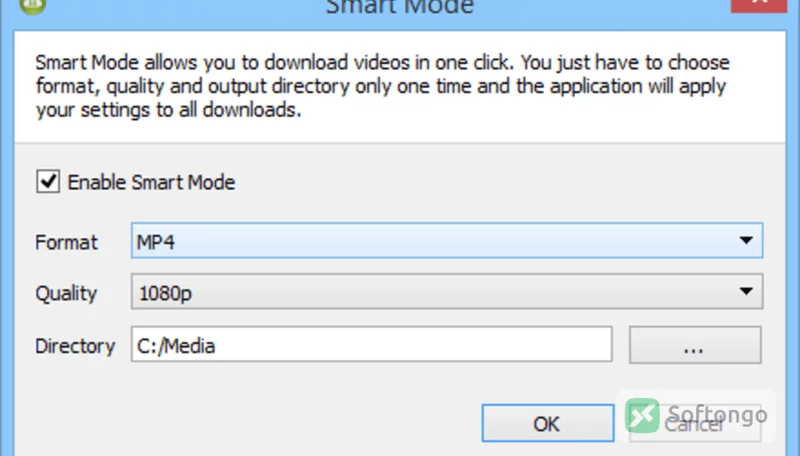Open the Format dropdown showing MP4

447,240
